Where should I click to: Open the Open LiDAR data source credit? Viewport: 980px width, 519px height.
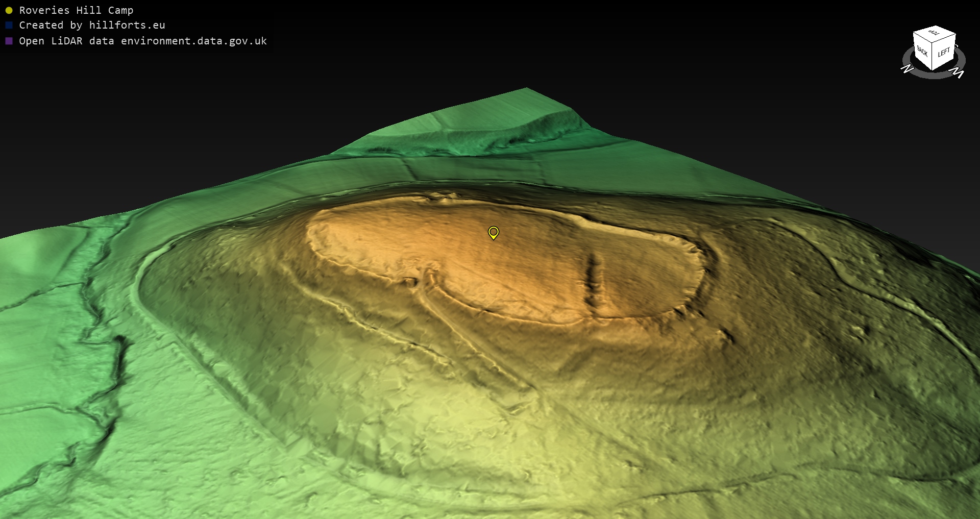(x=143, y=41)
